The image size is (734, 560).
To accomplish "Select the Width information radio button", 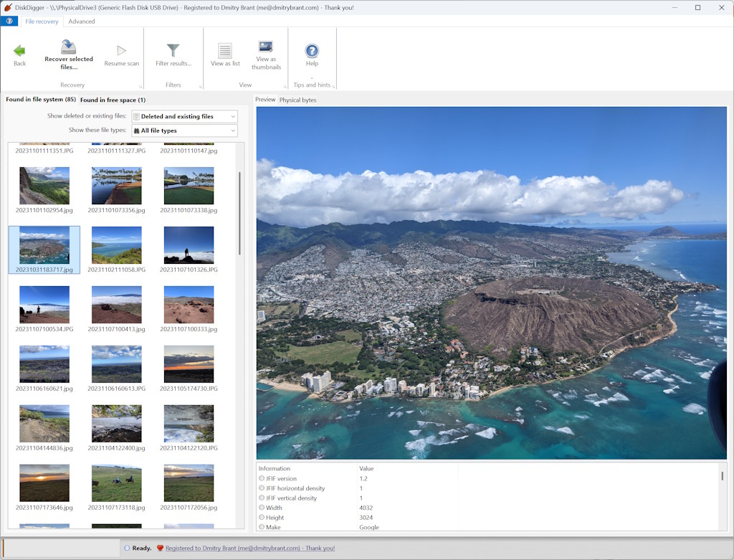I will (262, 507).
